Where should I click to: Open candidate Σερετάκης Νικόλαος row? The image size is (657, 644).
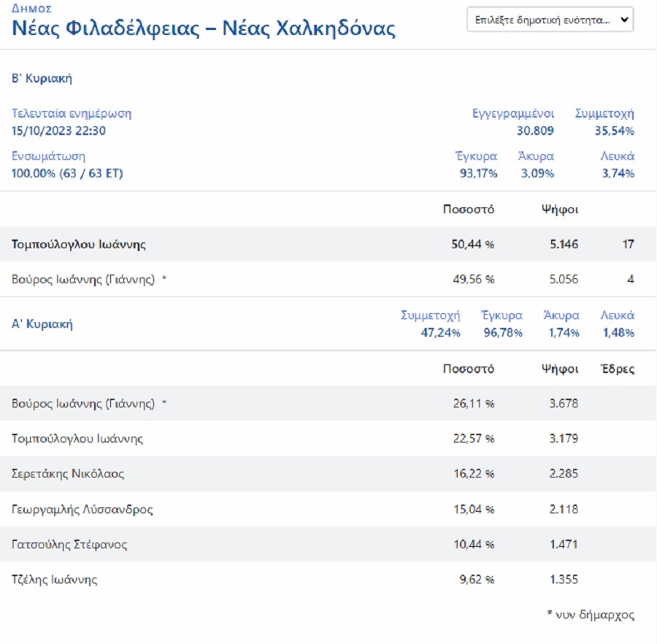click(x=68, y=474)
